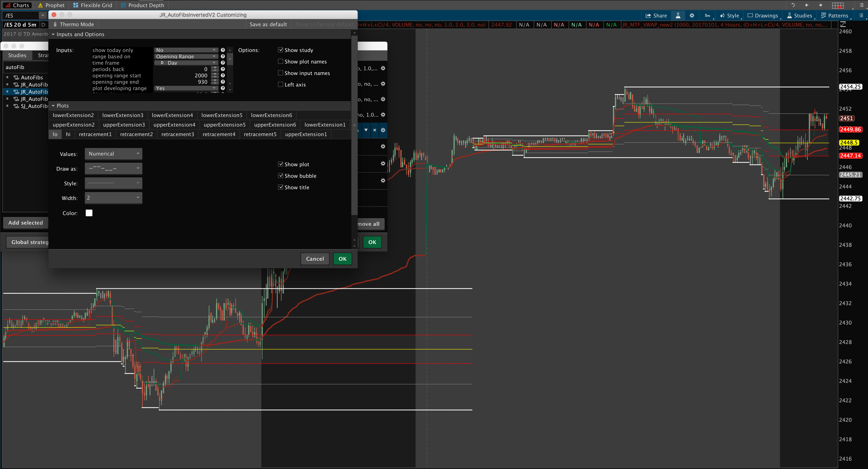Click the undo arrow icon
Image resolution: width=868 pixels, height=469 pixels.
coord(793,5)
